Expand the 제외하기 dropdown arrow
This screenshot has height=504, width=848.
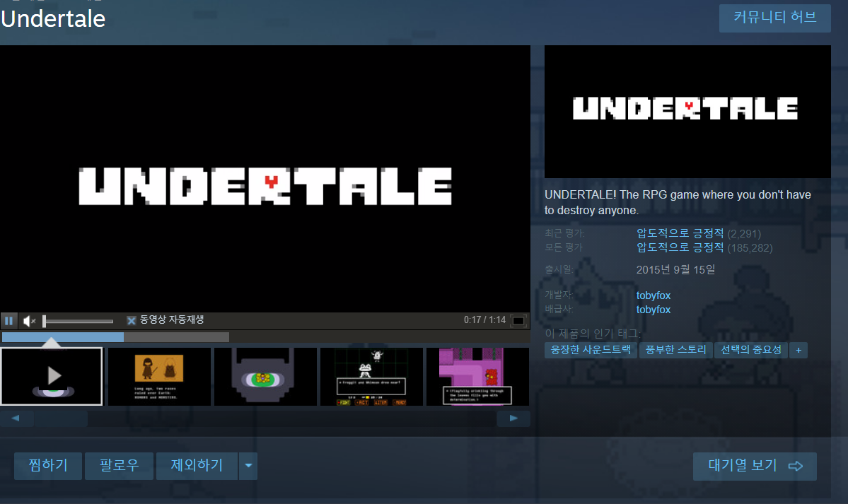[248, 466]
